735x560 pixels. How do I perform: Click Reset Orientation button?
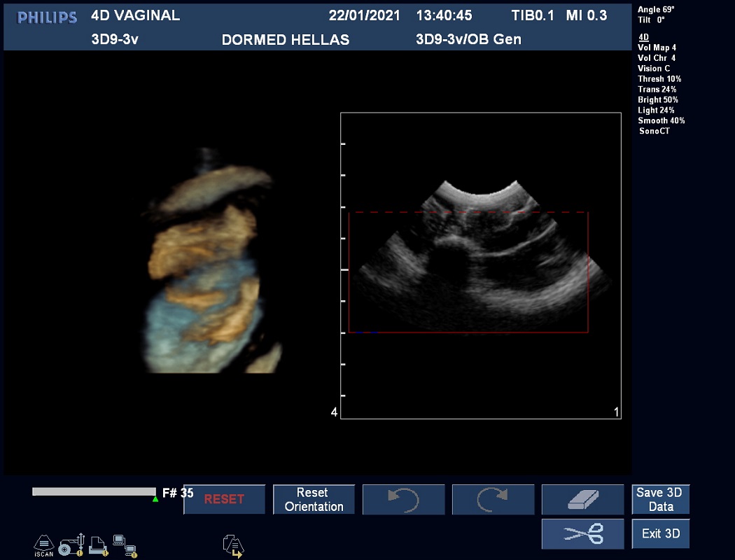(314, 500)
